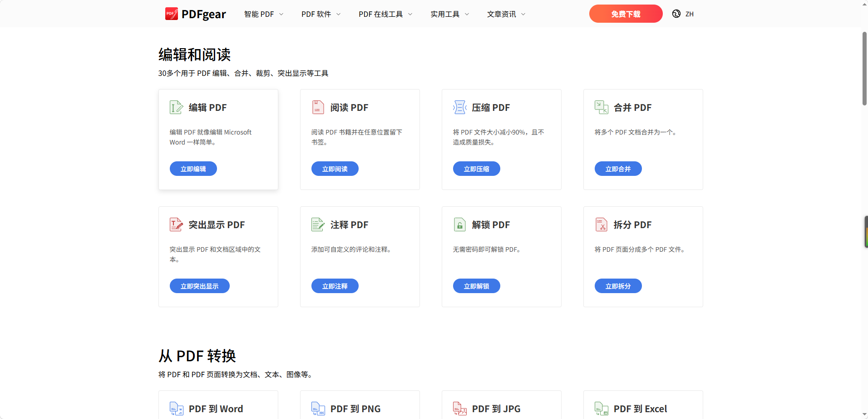Expand the PDF 在线工具 dropdown menu

tap(385, 14)
